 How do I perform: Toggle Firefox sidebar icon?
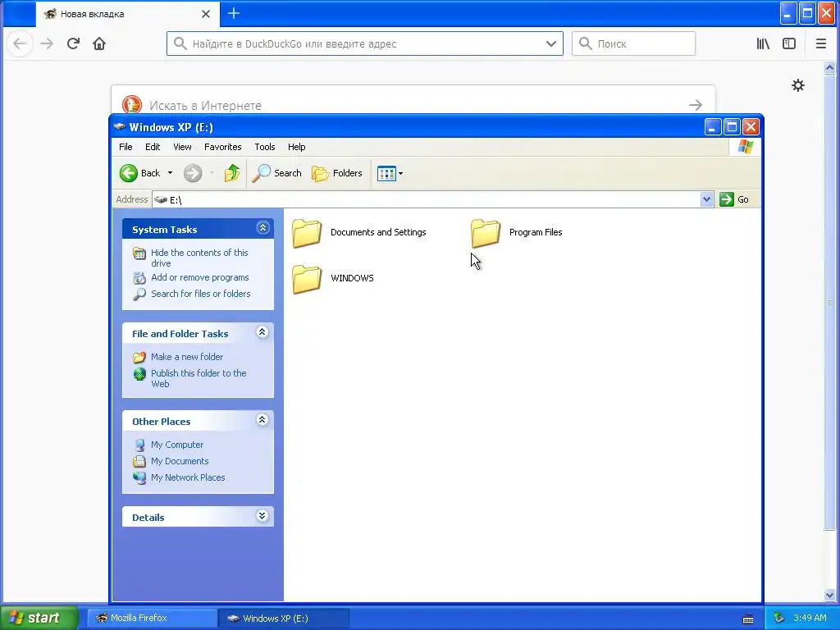point(789,43)
